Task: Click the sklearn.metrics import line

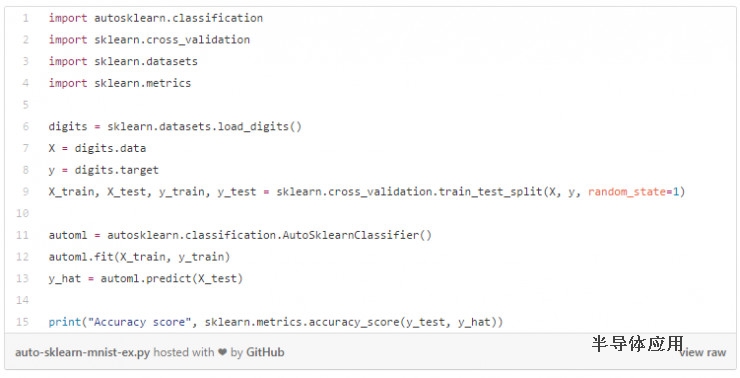Action: pyautogui.click(x=120, y=83)
